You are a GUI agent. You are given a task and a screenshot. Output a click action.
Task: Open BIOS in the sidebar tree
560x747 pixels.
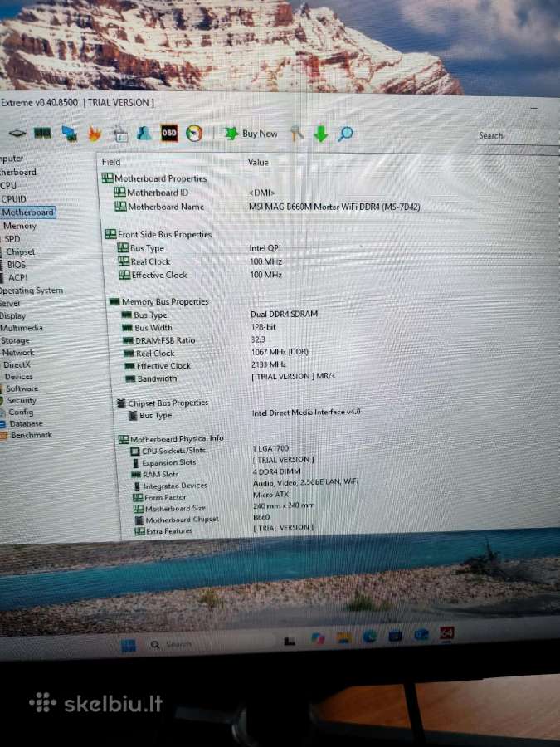click(17, 265)
